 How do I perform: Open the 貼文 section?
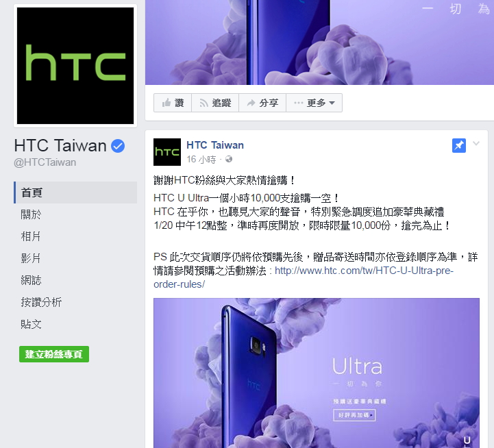31,324
